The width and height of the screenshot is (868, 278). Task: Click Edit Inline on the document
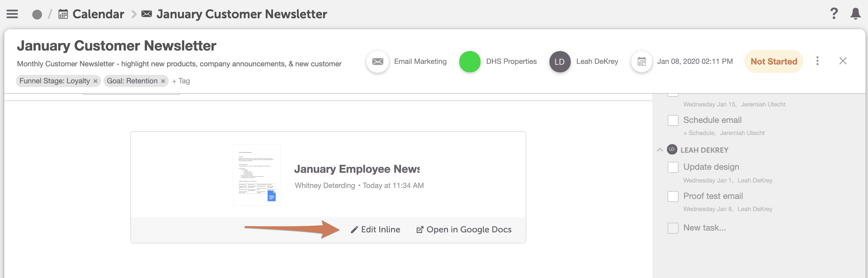coord(375,230)
